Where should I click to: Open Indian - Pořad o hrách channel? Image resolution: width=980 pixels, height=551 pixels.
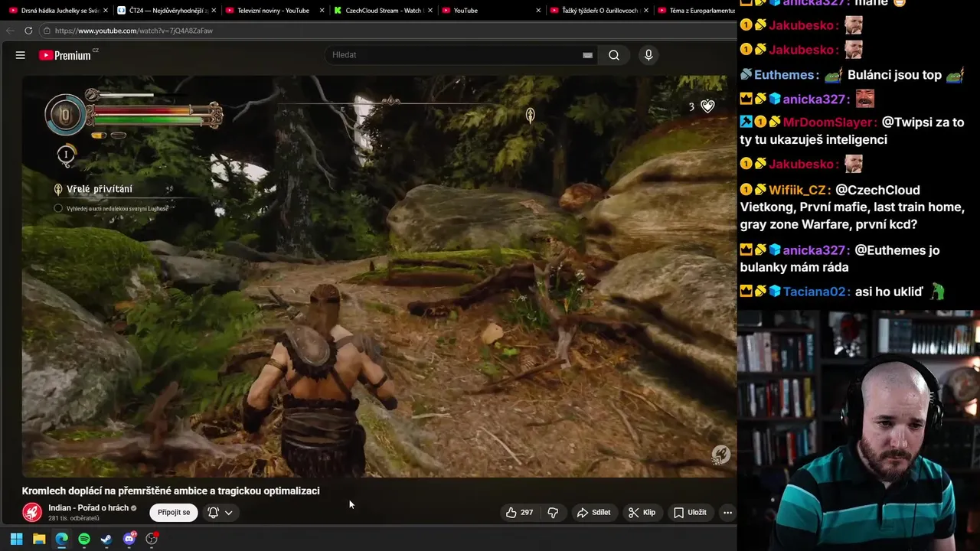pyautogui.click(x=88, y=508)
